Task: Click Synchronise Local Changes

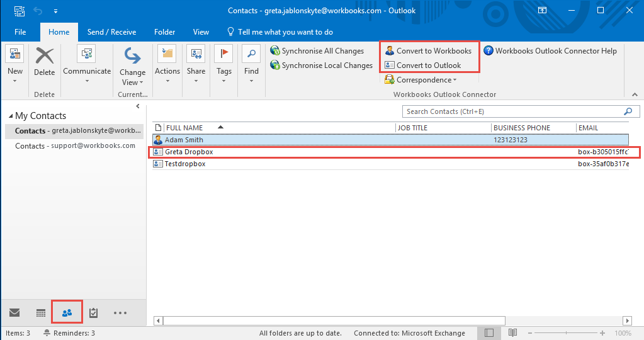Action: coord(321,65)
